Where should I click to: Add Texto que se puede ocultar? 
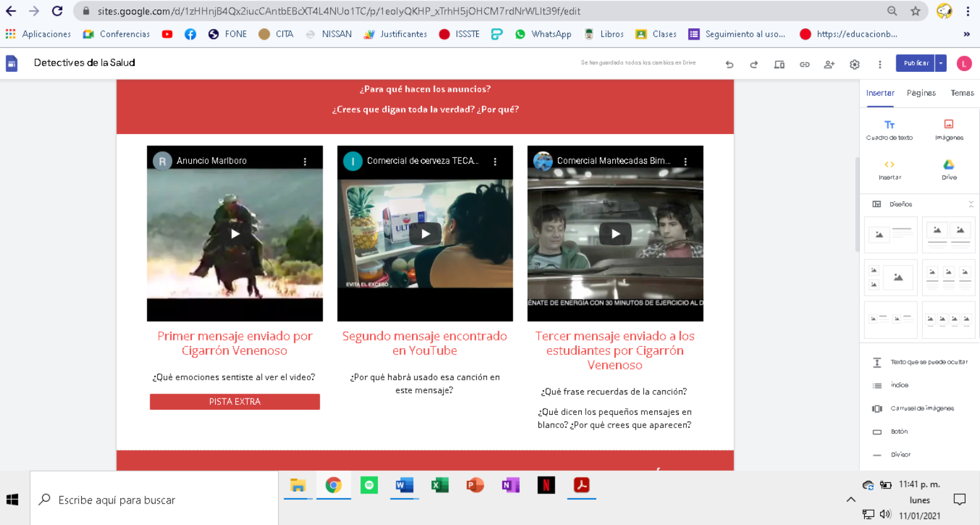click(x=920, y=362)
